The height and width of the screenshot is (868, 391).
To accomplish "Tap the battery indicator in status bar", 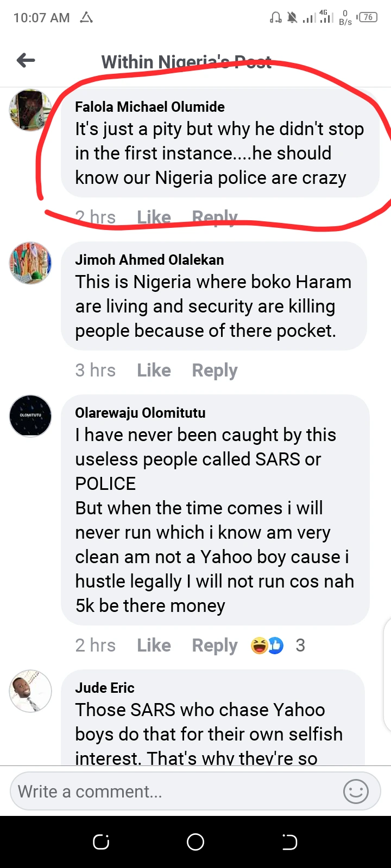I will tap(368, 17).
